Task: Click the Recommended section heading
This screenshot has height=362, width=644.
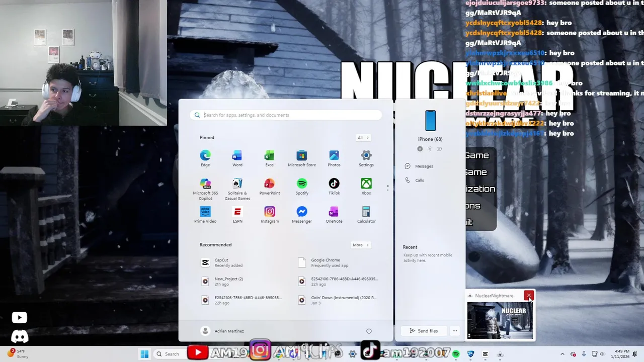Action: [215, 245]
